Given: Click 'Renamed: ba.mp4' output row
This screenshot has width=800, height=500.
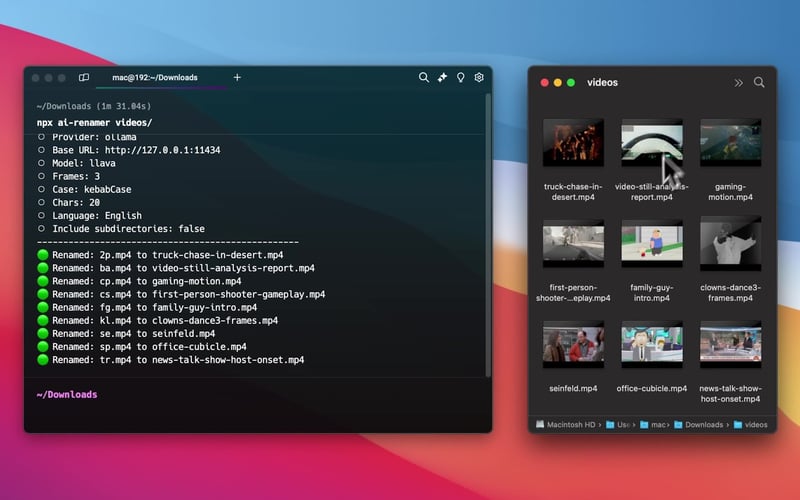Looking at the screenshot, I should click(x=176, y=268).
